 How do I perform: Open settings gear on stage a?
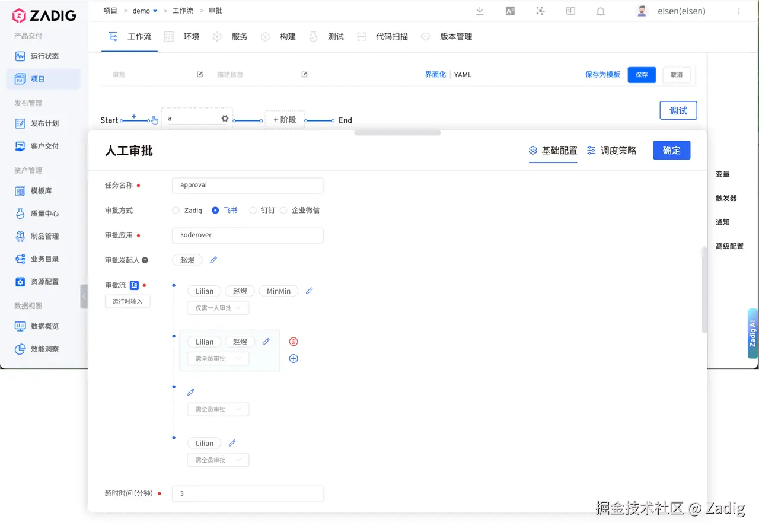[x=225, y=118]
